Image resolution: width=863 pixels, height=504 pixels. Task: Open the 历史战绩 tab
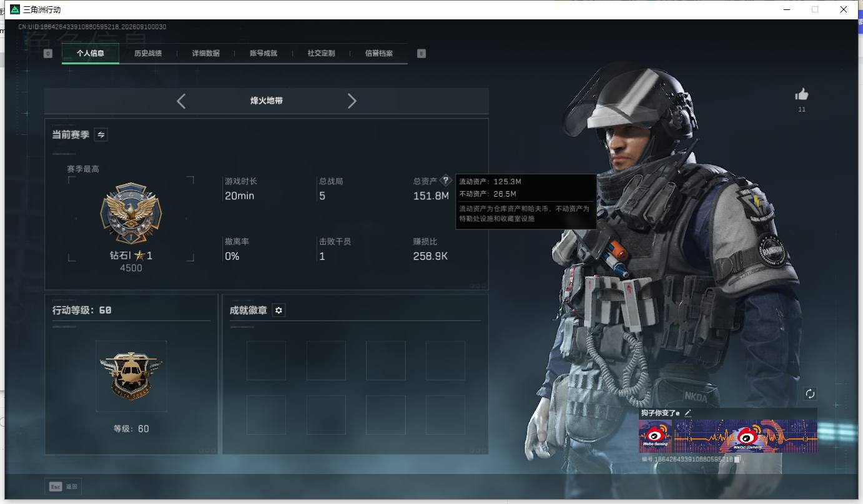(x=148, y=54)
